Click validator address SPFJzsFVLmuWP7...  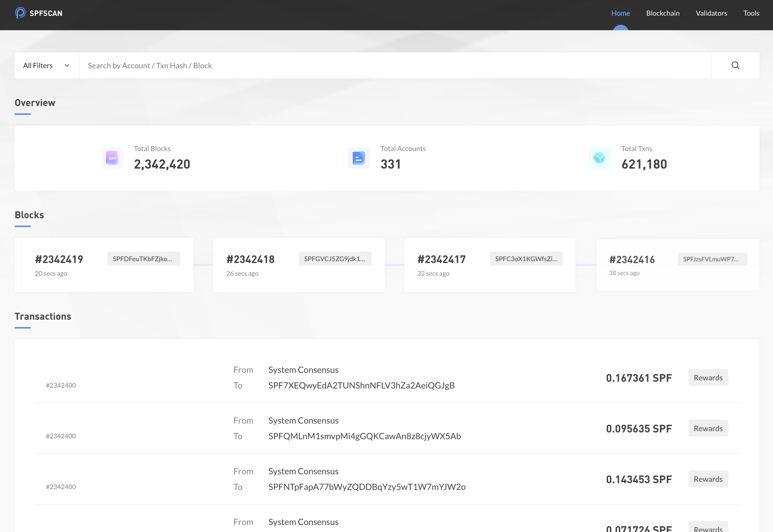click(712, 259)
